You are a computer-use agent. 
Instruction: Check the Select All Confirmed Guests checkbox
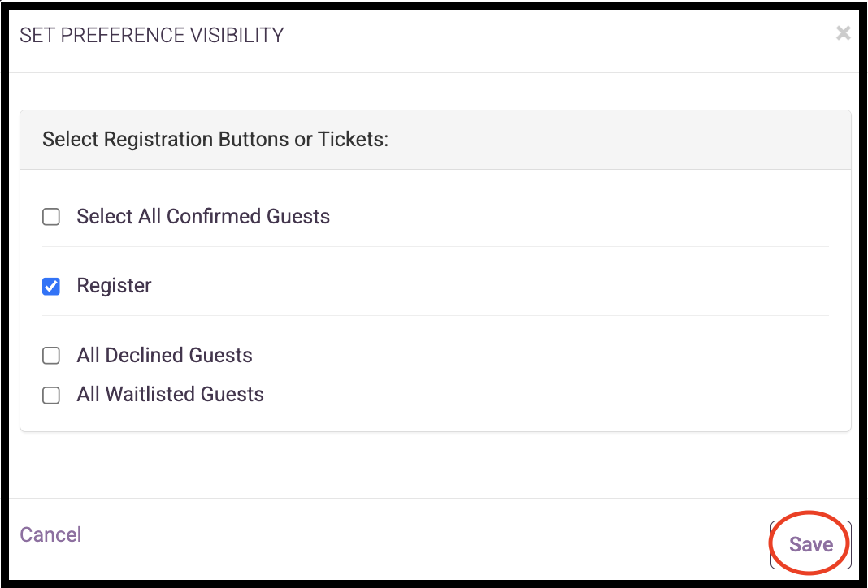click(51, 216)
